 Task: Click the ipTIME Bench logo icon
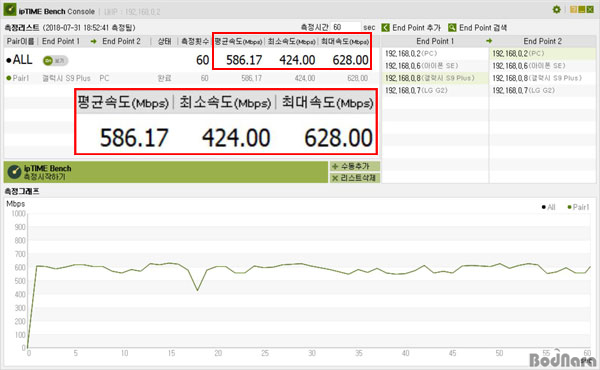click(10, 10)
